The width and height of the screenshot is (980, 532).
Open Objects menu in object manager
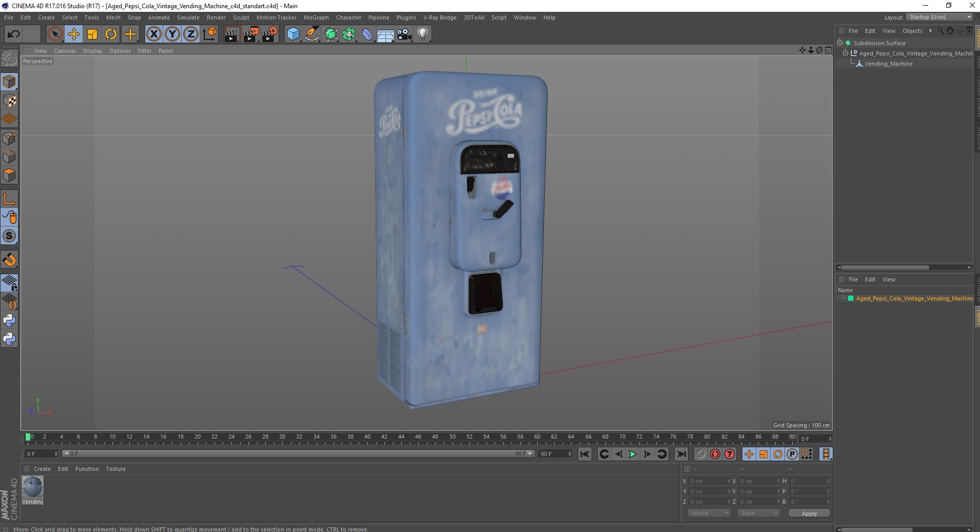pyautogui.click(x=912, y=31)
